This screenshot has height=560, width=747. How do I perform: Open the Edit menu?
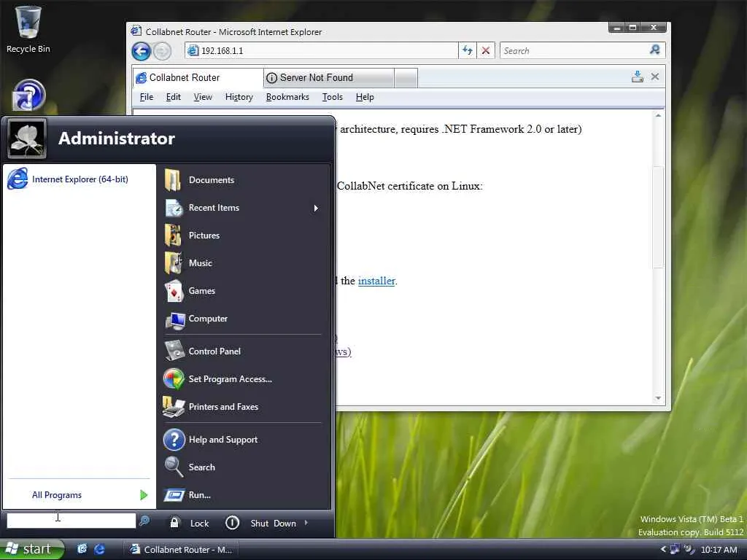point(173,97)
